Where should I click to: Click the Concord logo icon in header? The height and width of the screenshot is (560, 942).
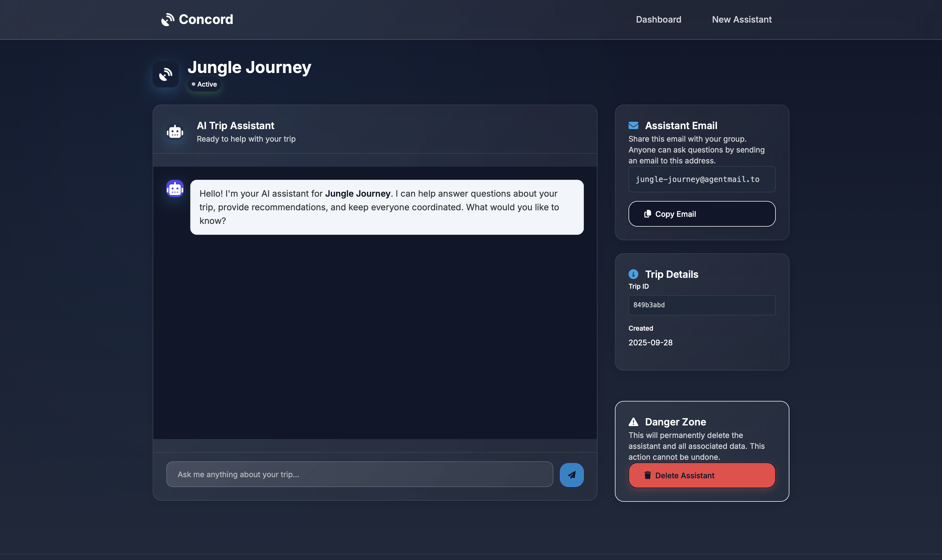pos(167,20)
